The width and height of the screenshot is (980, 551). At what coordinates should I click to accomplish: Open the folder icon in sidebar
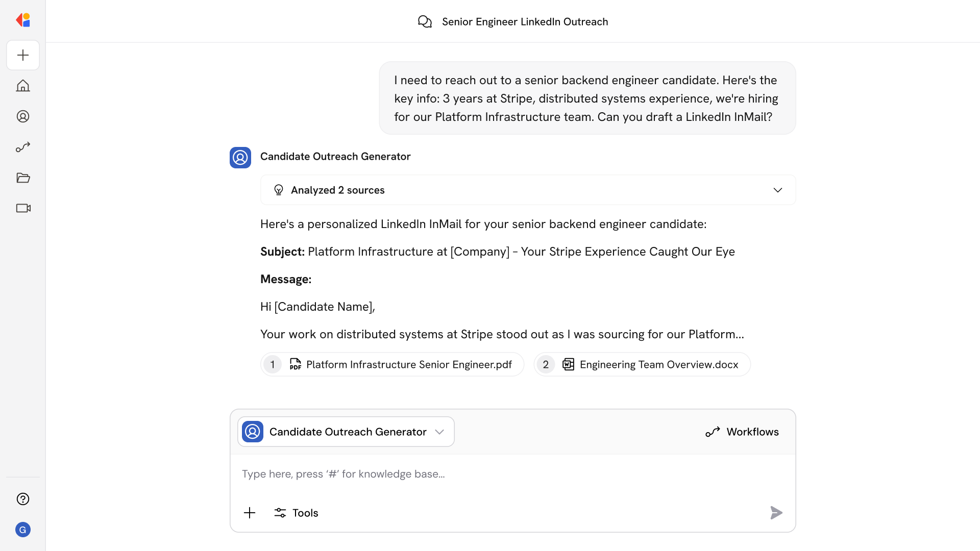[23, 178]
